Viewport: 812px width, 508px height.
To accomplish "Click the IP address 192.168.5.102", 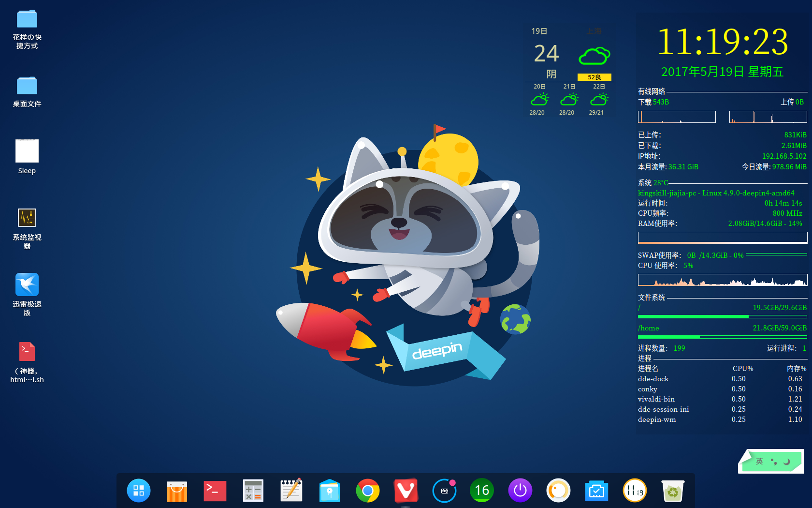I will tap(784, 156).
